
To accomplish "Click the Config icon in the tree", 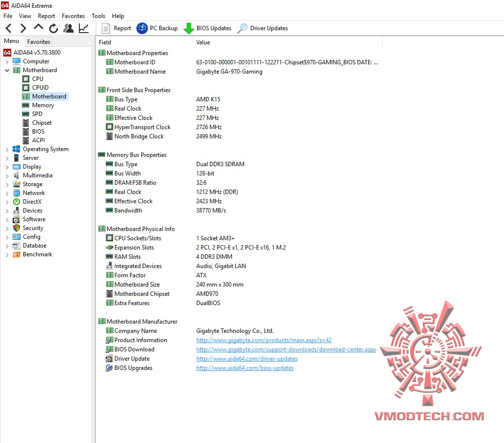I will tap(17, 237).
